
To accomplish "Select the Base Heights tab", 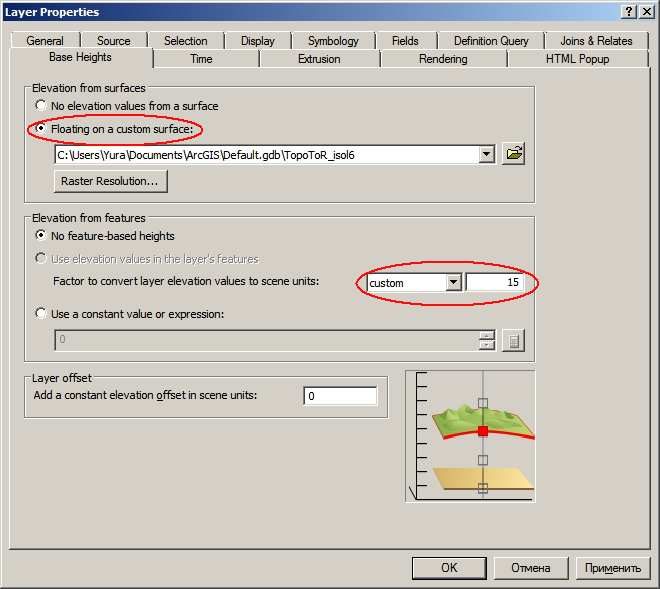I will pyautogui.click(x=80, y=57).
